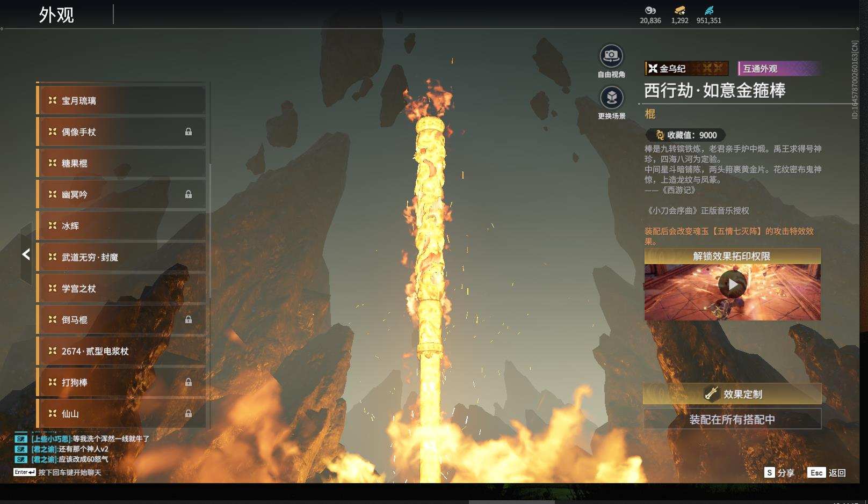Click lock icon on 打狗棒 row
Viewport: 868px width, 504px height.
(x=189, y=382)
